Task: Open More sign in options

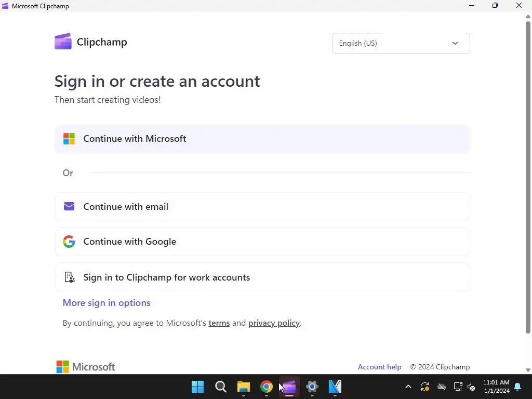Action: click(107, 303)
